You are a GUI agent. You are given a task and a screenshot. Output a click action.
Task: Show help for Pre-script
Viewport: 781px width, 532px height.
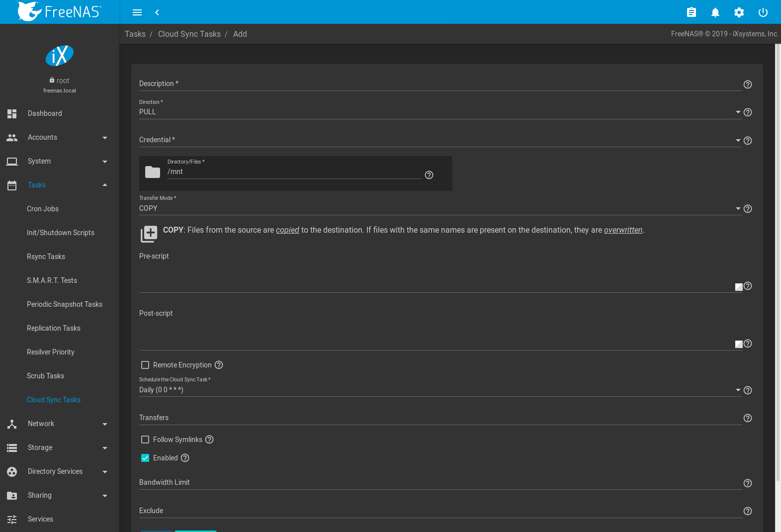pyautogui.click(x=748, y=286)
